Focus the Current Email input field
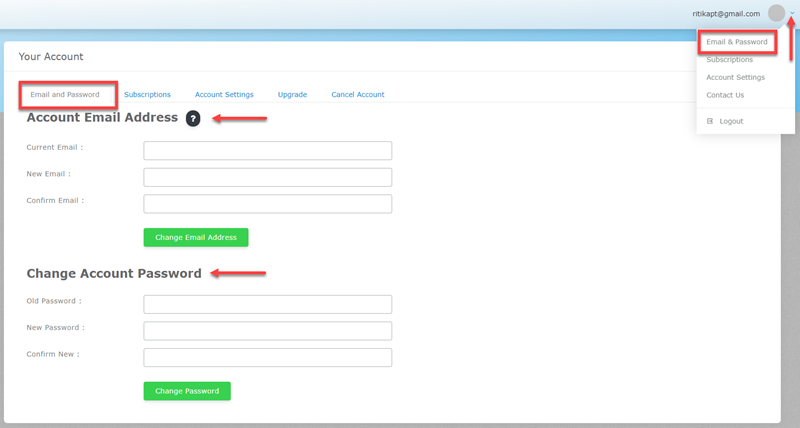800x428 pixels. pyautogui.click(x=267, y=151)
